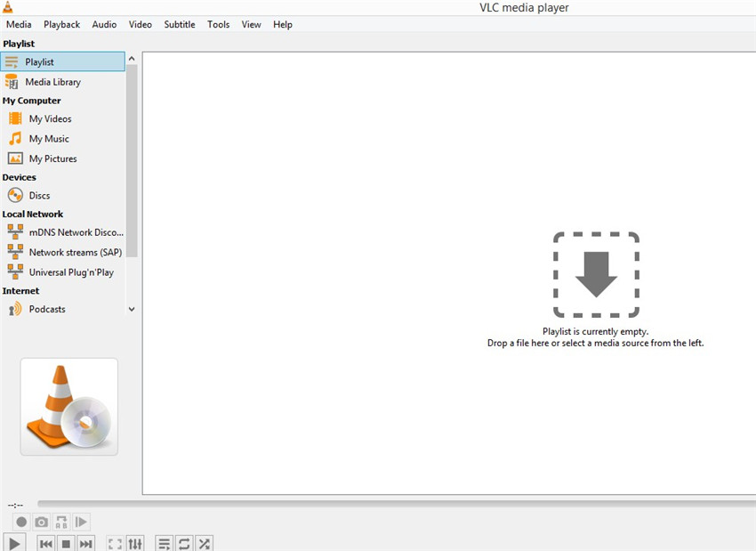This screenshot has height=551, width=756.
Task: Browse My Pictures source
Action: pyautogui.click(x=62, y=158)
